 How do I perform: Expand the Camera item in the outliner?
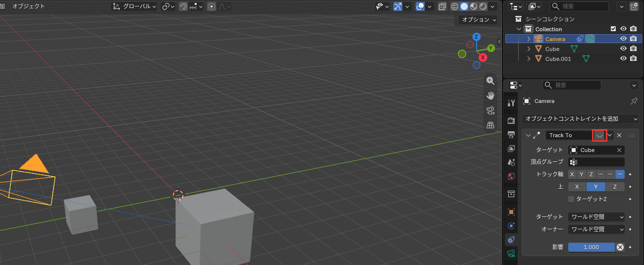[529, 39]
